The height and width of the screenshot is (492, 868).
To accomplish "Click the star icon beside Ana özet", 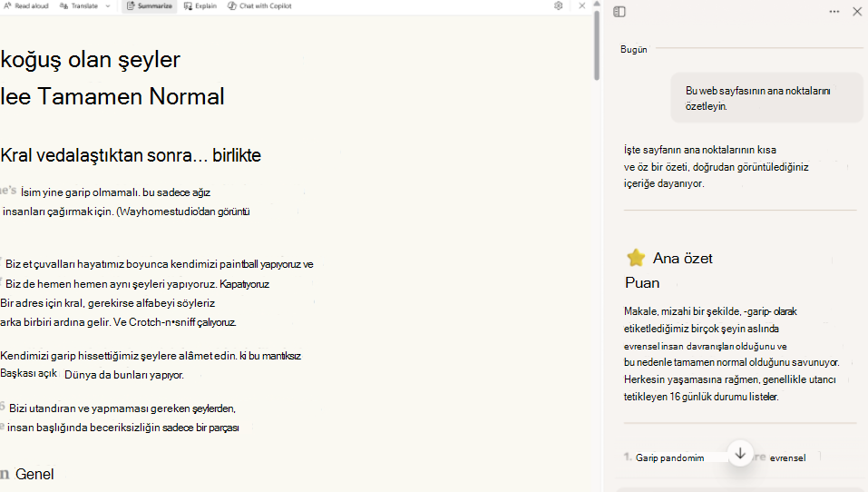I will click(636, 258).
